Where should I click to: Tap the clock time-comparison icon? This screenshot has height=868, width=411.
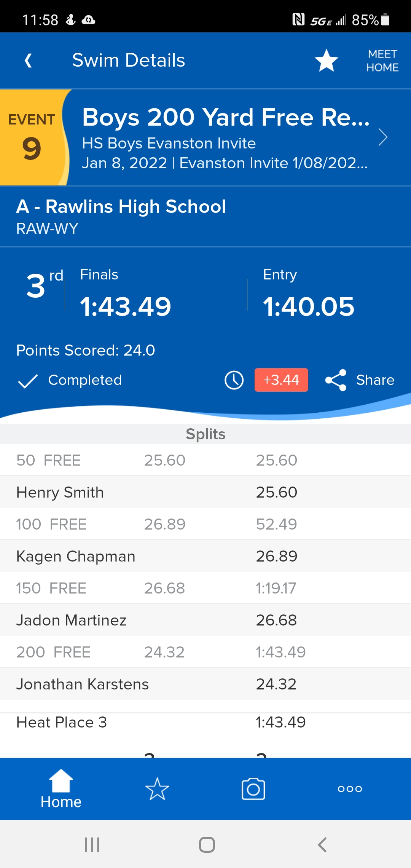click(234, 380)
